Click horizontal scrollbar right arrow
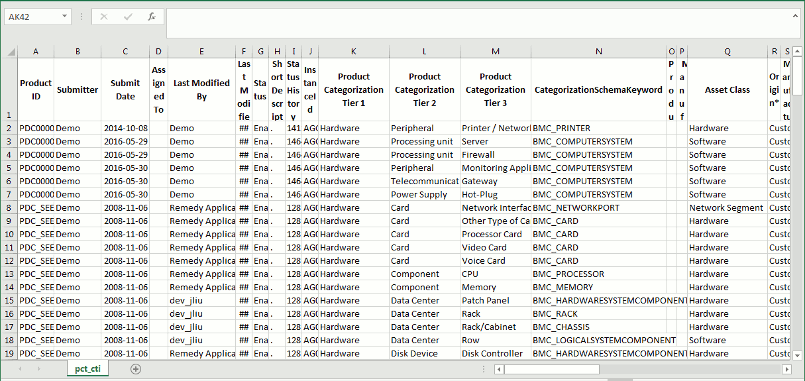The image size is (805, 381). (788, 369)
